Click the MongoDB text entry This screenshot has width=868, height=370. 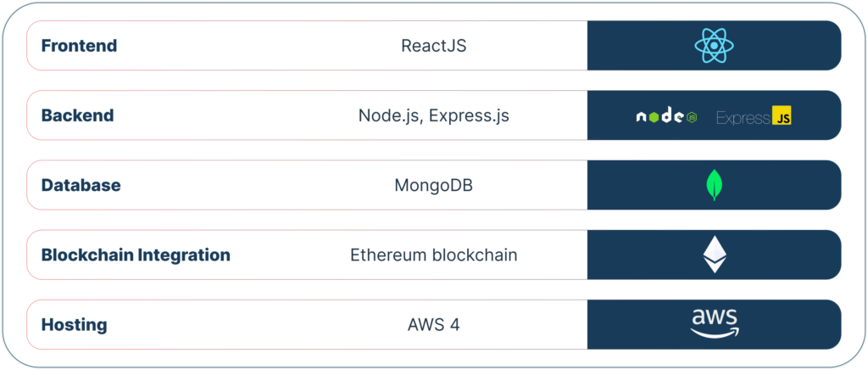433,185
